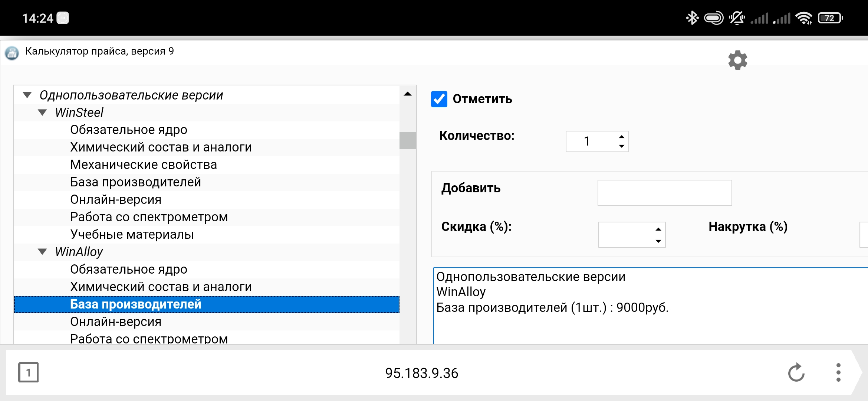868x401 pixels.
Task: Decrease Скидка value with down arrow
Action: click(x=658, y=241)
